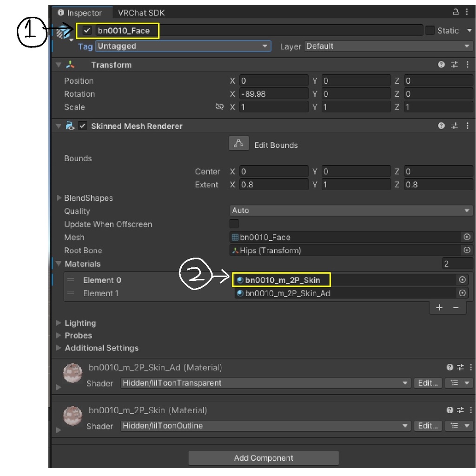Expand the Lighting section

click(59, 323)
